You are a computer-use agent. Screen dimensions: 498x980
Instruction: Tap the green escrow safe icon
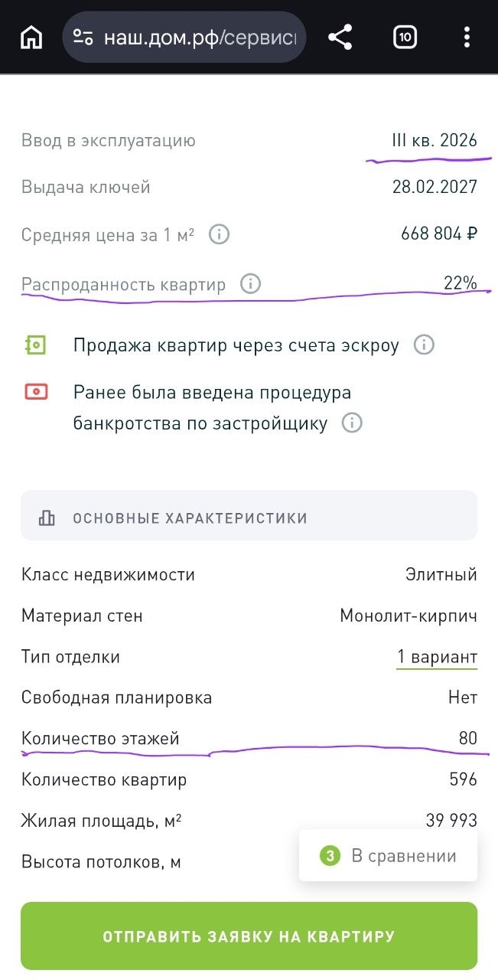[x=35, y=345]
